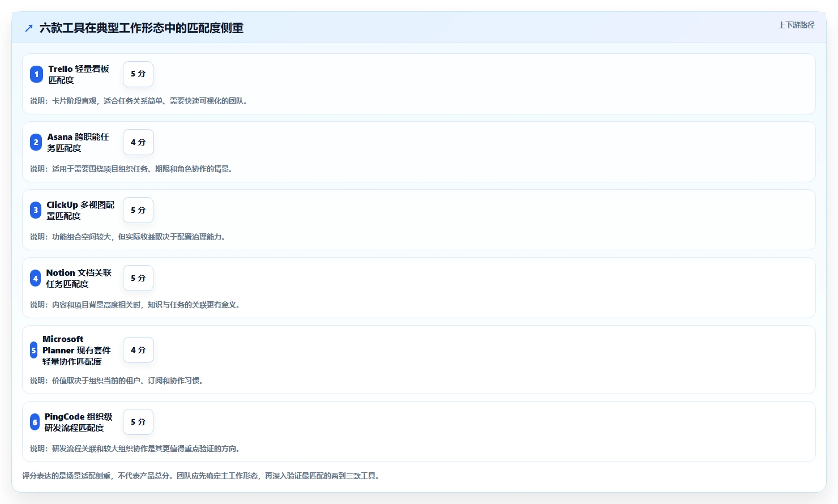
Task: Click the description 卡片阶段直观，适合任务关系简单
Action: click(x=139, y=101)
